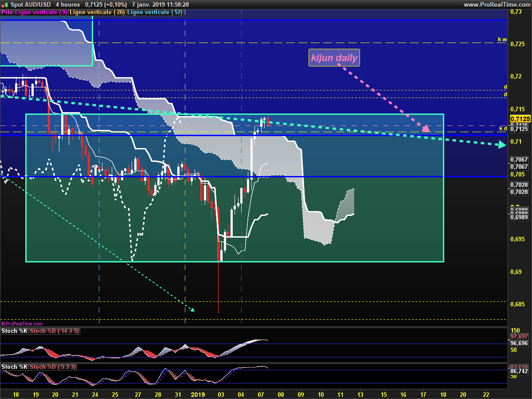The image size is (532, 399).
Task: Click the '22' date axis label
Action: pos(486,394)
